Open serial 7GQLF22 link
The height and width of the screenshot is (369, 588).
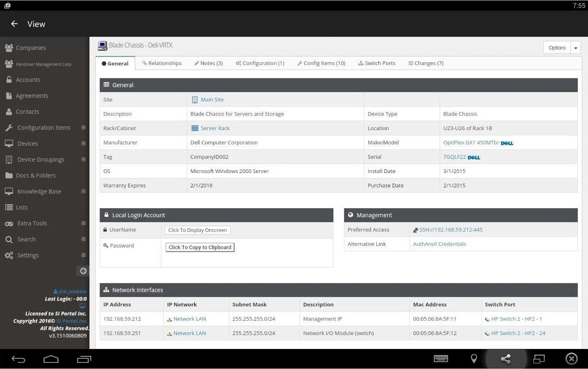(x=455, y=157)
